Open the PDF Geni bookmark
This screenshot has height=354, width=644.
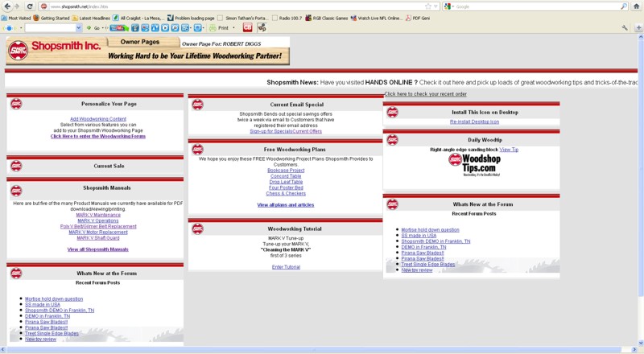click(x=418, y=18)
